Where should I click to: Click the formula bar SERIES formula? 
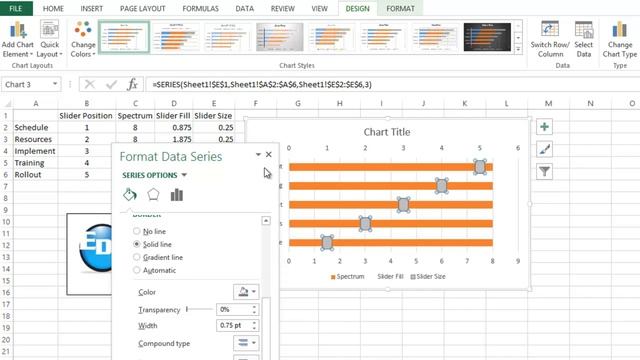[x=262, y=84]
